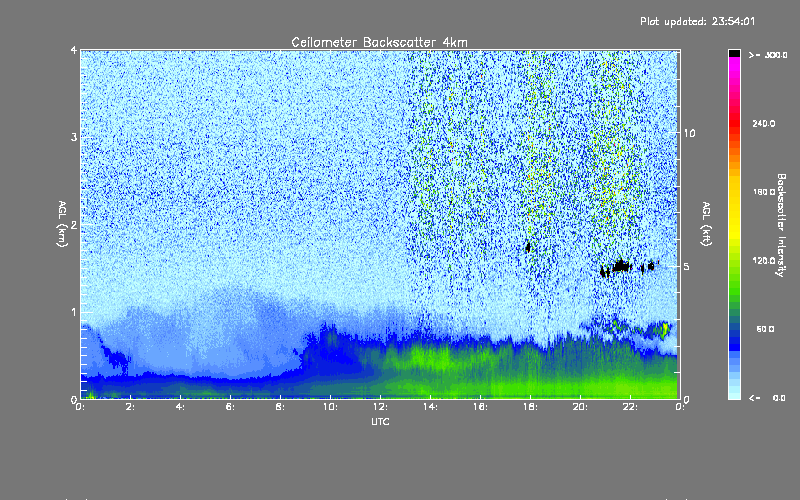Click the "60.0" colorbar label
Image resolution: width=800 pixels, height=500 pixels.
point(765,329)
